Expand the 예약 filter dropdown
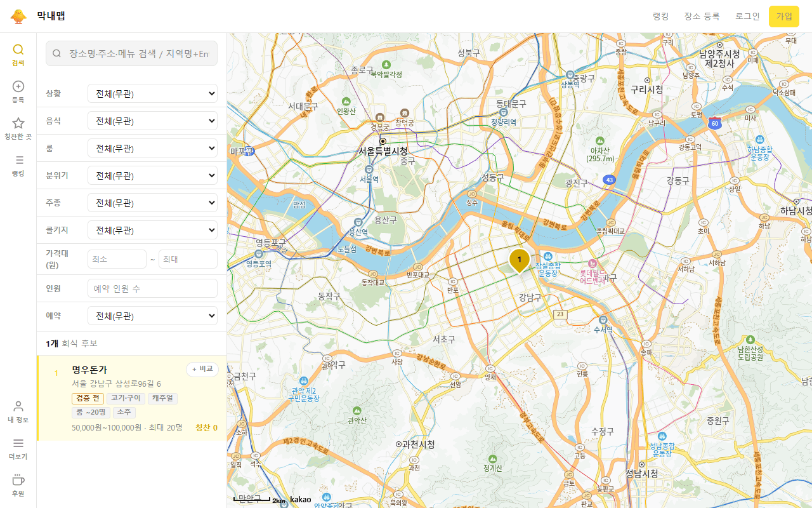Screen dimensions: 812x508 click(152, 316)
